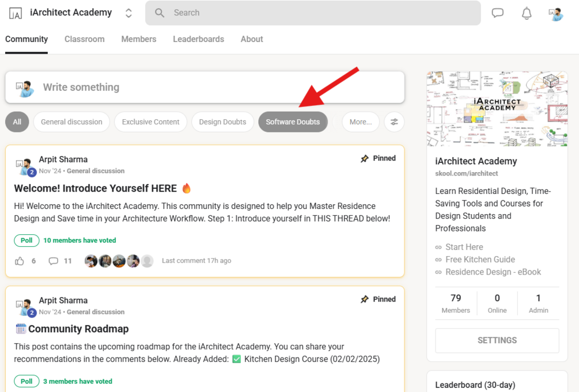Expand the community switcher chevrons

(128, 13)
